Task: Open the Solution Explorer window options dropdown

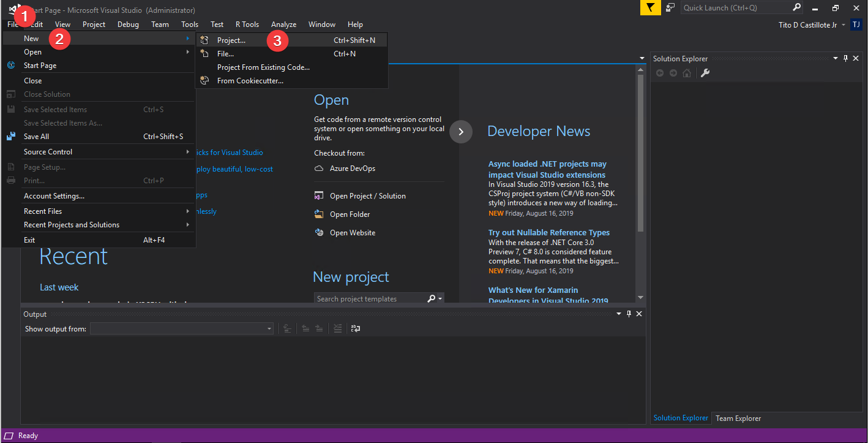Action: 835,58
